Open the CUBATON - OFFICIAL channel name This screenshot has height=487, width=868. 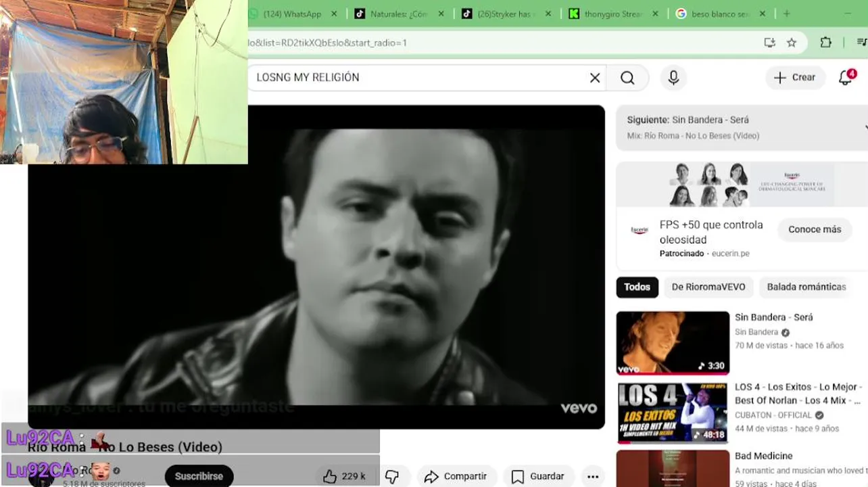pos(773,415)
